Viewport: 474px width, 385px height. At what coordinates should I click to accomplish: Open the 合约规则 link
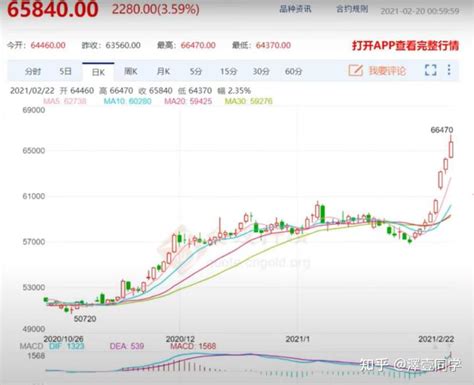[352, 9]
